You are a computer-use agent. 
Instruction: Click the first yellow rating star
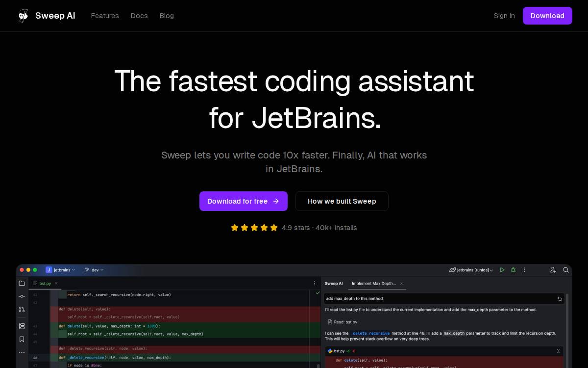point(235,228)
